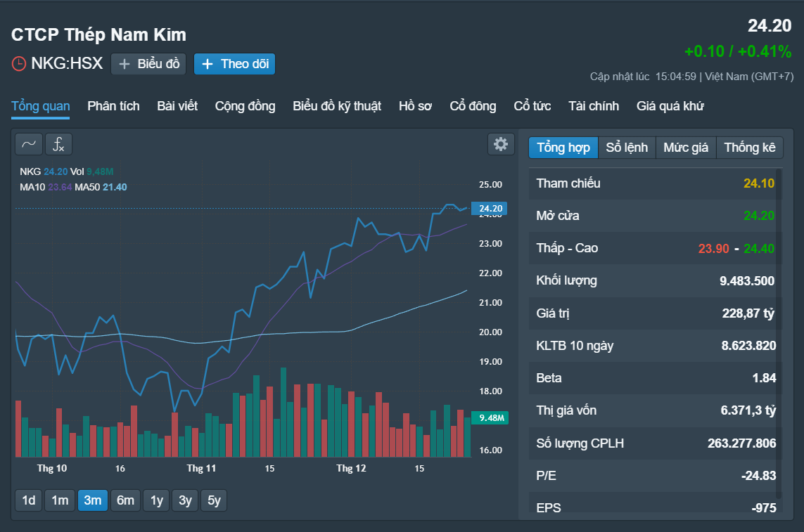The height and width of the screenshot is (532, 804).
Task: Open Giá quá khứ tab
Action: tap(670, 106)
